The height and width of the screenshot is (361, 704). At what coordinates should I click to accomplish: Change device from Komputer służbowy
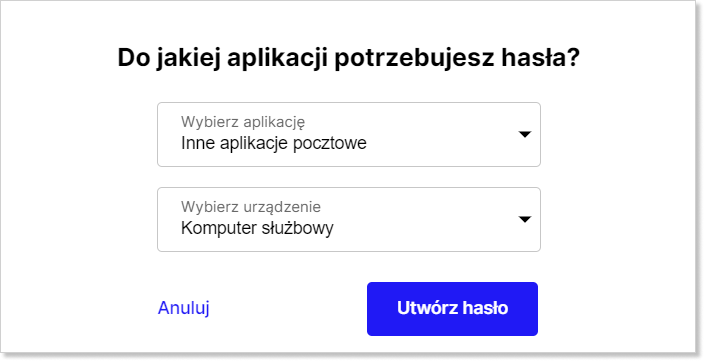click(349, 220)
